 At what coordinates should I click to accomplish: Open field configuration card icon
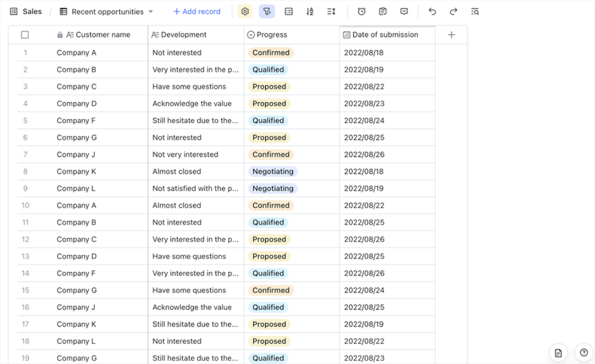click(x=289, y=12)
